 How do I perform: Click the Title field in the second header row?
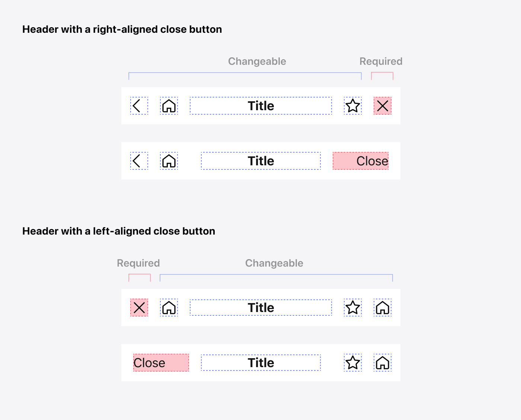(x=261, y=161)
